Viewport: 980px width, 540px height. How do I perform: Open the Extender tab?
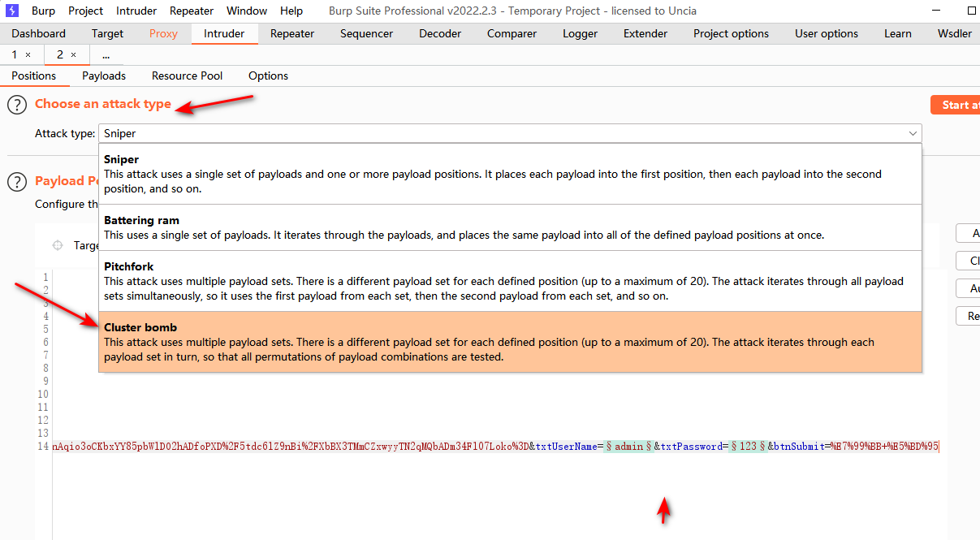click(645, 33)
